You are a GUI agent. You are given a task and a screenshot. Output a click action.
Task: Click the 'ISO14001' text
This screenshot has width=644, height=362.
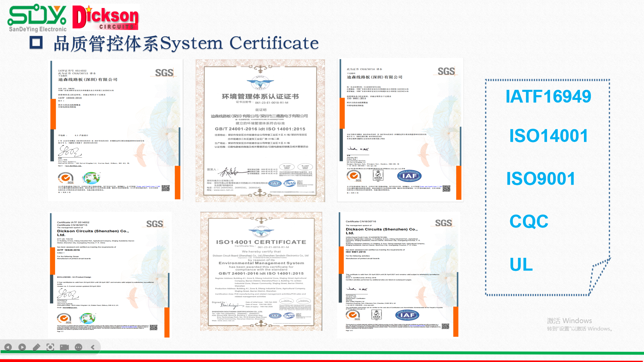coord(548,136)
